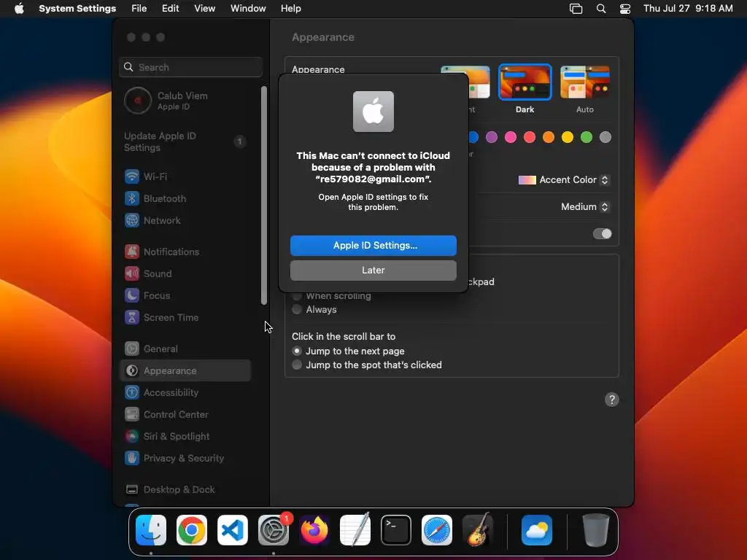Select Jump to the next page
The height and width of the screenshot is (560, 747).
point(348,351)
